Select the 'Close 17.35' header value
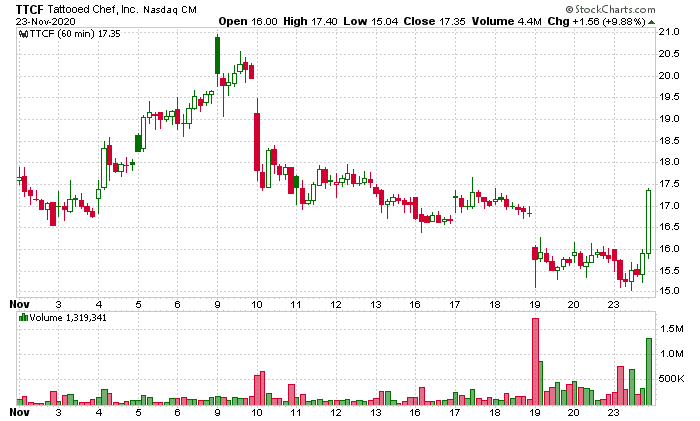 pos(434,21)
